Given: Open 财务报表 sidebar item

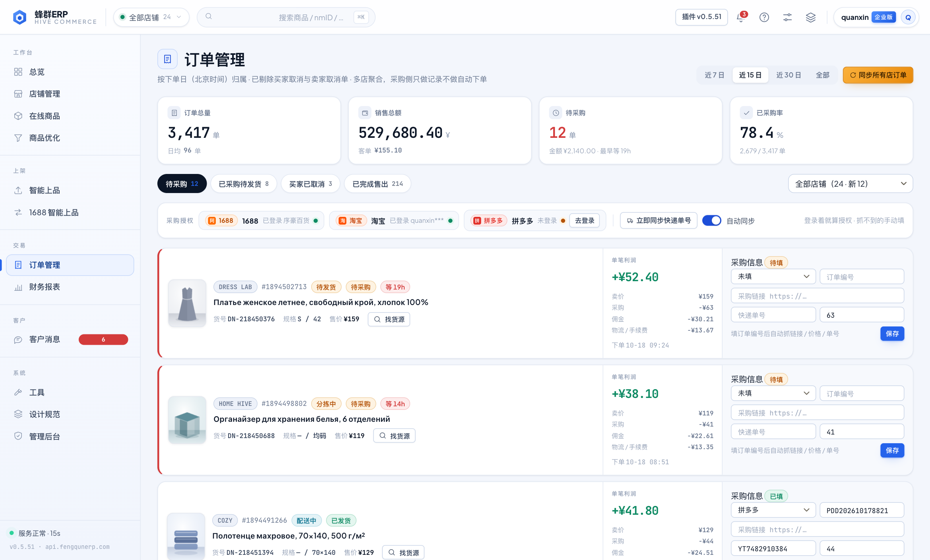Looking at the screenshot, I should pos(70,287).
